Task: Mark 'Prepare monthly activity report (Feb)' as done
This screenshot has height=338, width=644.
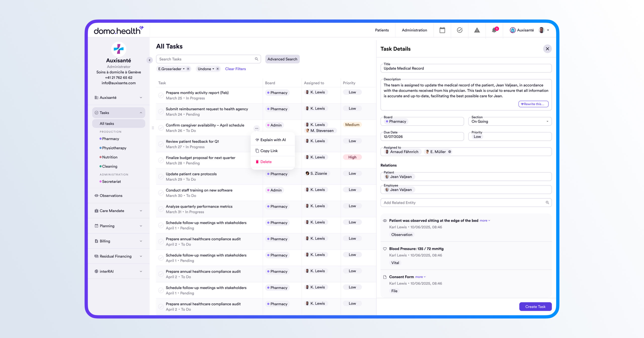Action: pyautogui.click(x=161, y=95)
